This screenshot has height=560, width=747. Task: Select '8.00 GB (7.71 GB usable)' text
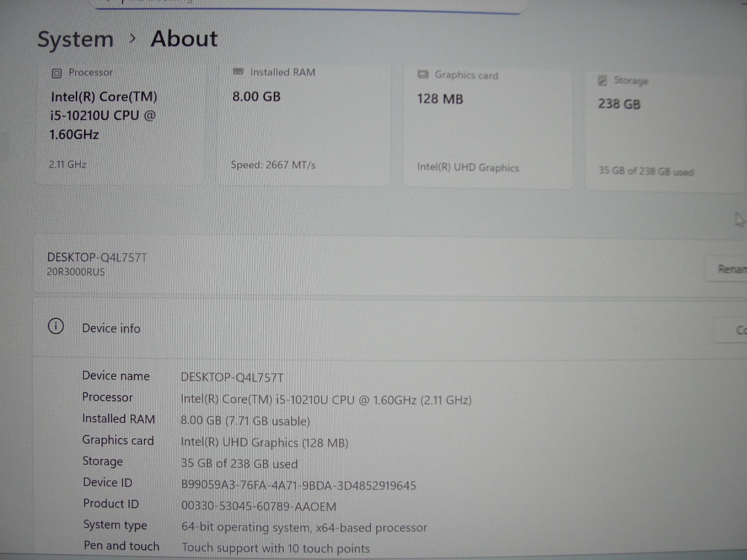pos(245,421)
